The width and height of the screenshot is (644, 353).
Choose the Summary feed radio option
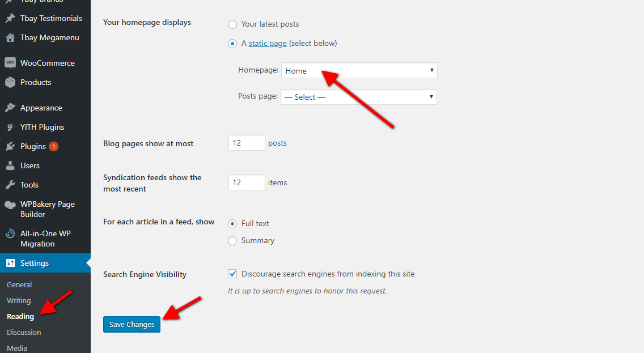(x=232, y=241)
